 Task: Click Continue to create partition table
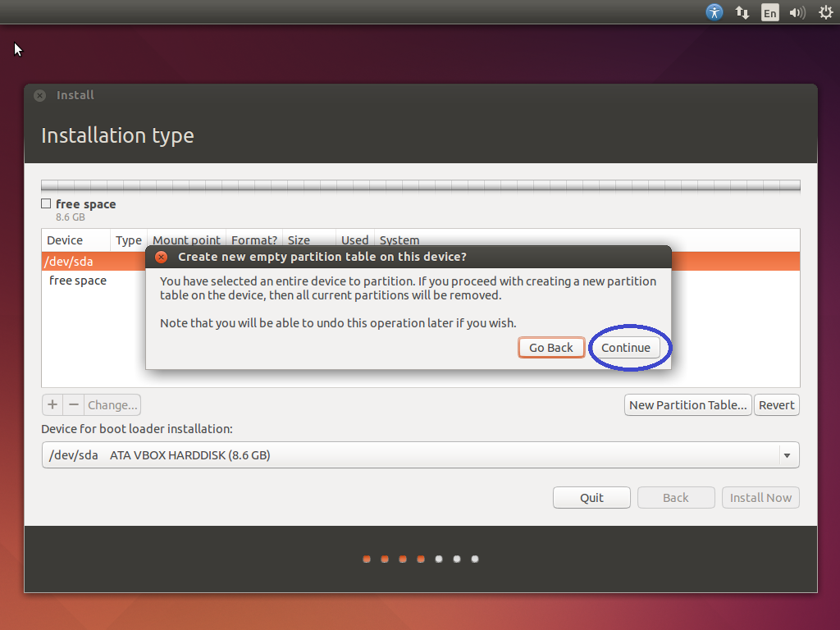click(628, 347)
